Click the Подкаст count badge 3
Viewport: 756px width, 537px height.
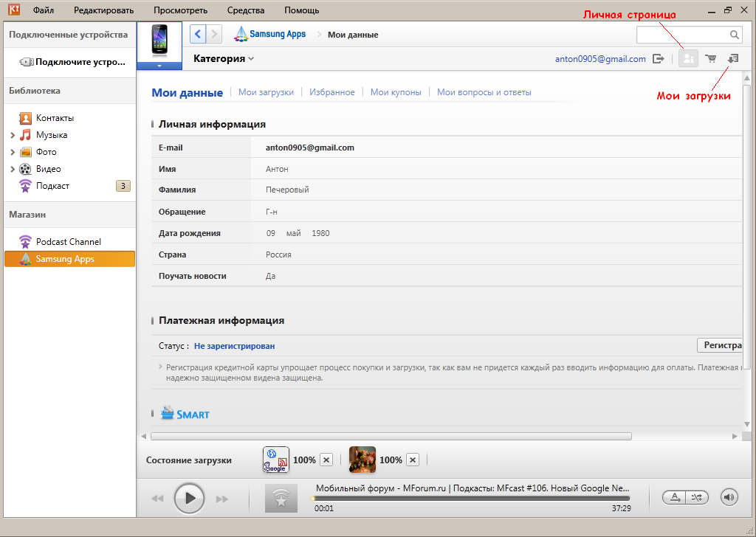[x=123, y=186]
